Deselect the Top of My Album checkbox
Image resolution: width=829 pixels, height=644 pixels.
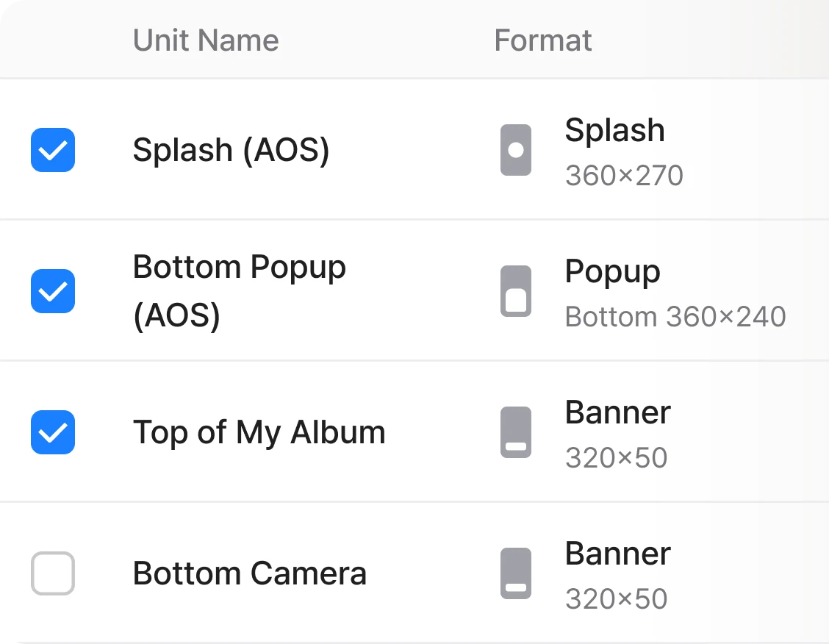tap(53, 432)
